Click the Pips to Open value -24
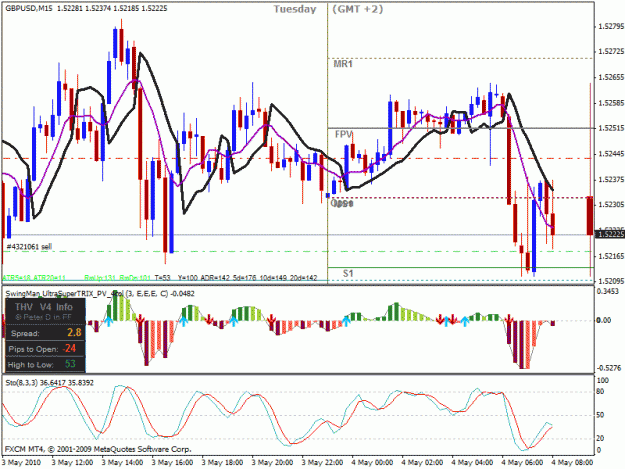 pos(69,348)
